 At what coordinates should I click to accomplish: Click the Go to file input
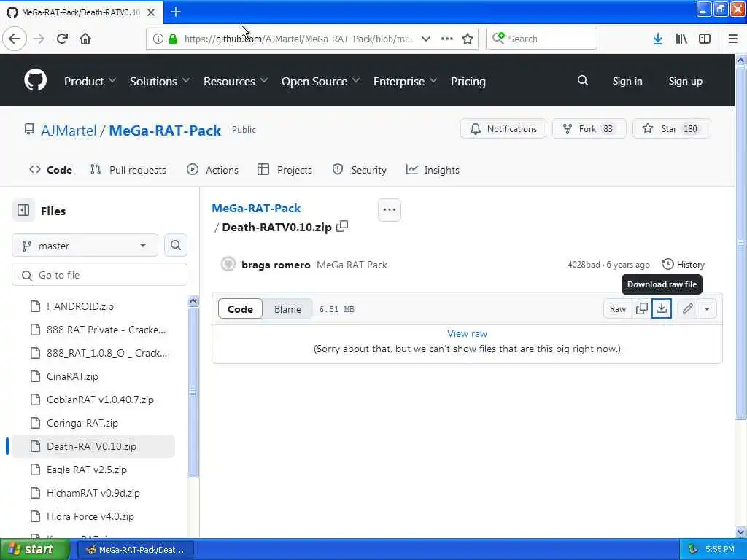(x=99, y=275)
